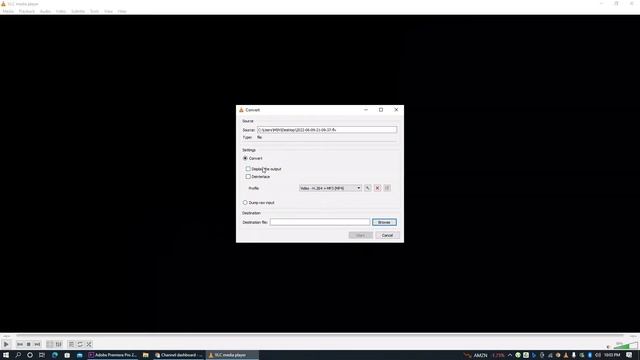Click the VLC play button
This screenshot has height=360, width=640.
pyautogui.click(x=6, y=344)
